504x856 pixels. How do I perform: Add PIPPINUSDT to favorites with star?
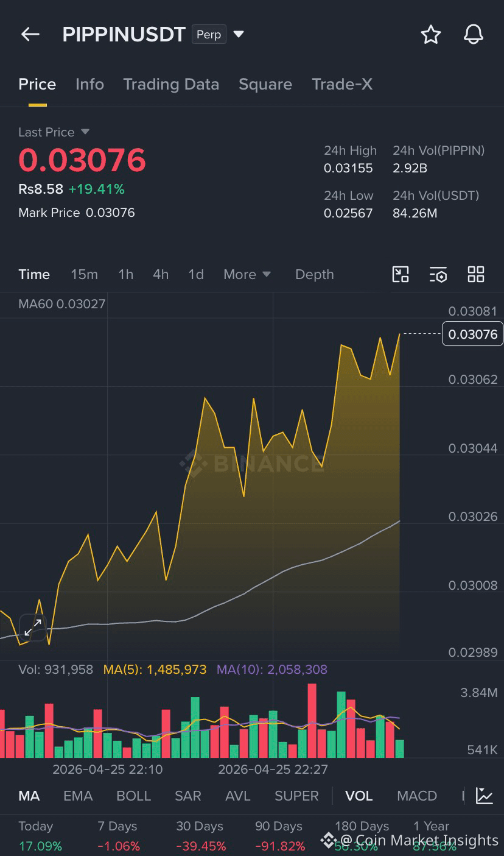point(431,35)
